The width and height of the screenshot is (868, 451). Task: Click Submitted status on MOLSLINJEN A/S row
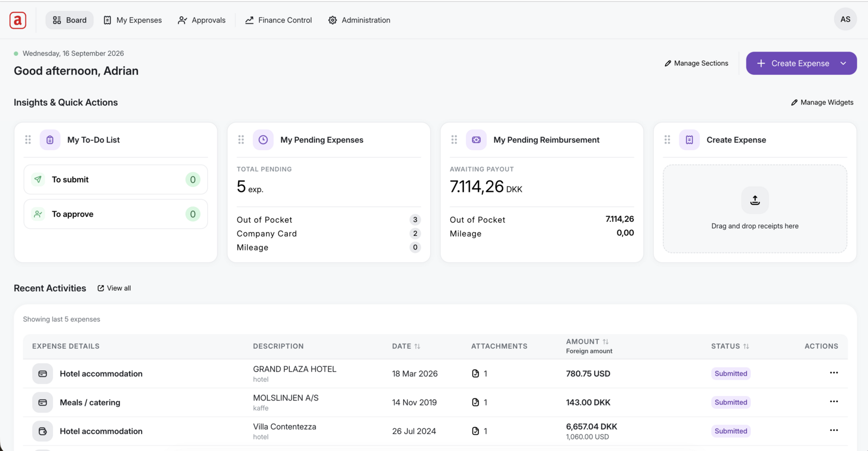coord(731,402)
